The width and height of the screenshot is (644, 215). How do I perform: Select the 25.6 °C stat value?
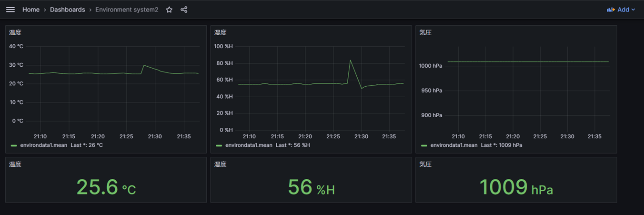point(106,187)
